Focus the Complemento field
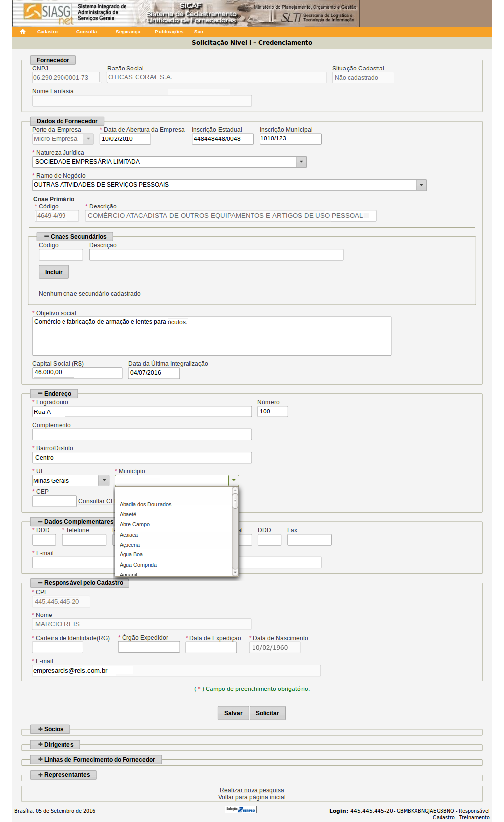Image resolution: width=504 pixels, height=822 pixels. pos(142,434)
